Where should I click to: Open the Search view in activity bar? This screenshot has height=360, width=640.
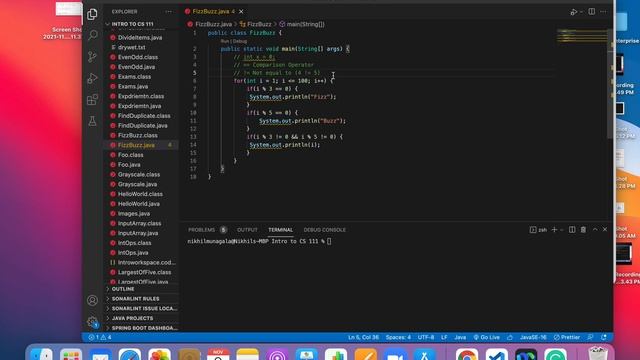(x=92, y=35)
